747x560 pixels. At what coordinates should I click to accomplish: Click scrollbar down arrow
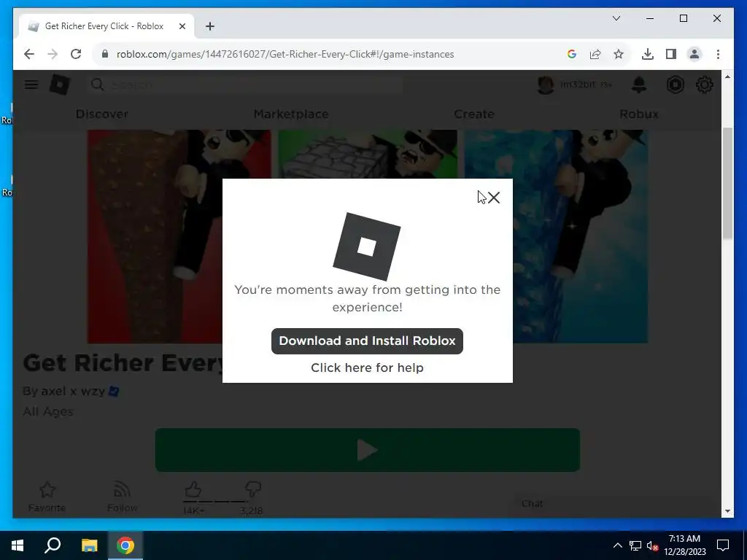click(727, 511)
